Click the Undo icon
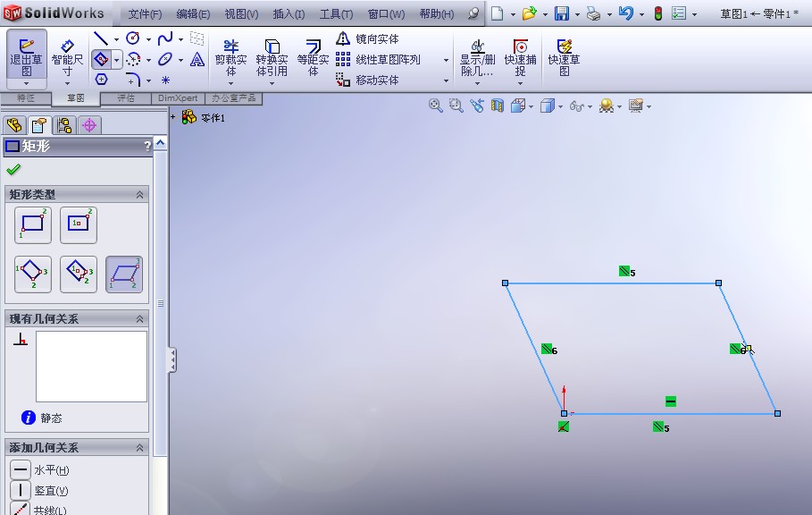812x515 pixels. point(625,13)
